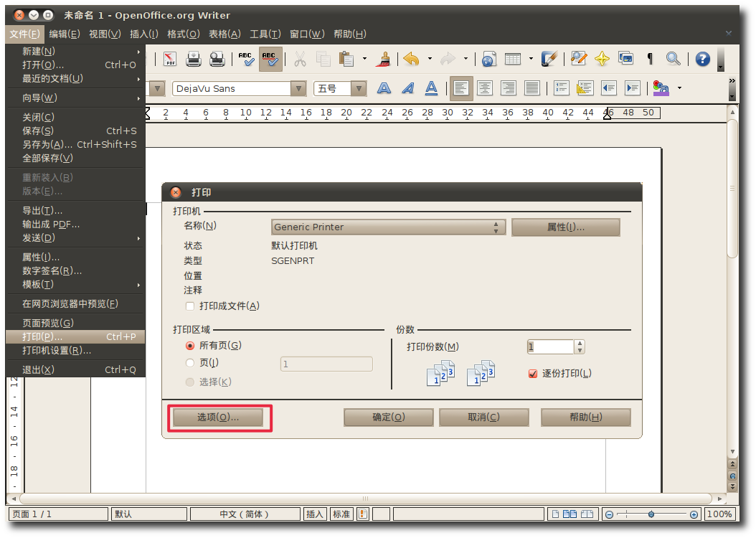Click the Cut scissors icon
The image size is (756, 538).
[300, 60]
